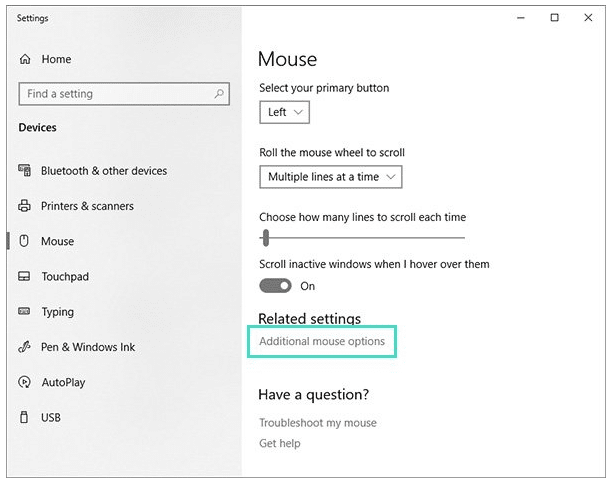Click the Troubleshoot my mouse link

318,423
